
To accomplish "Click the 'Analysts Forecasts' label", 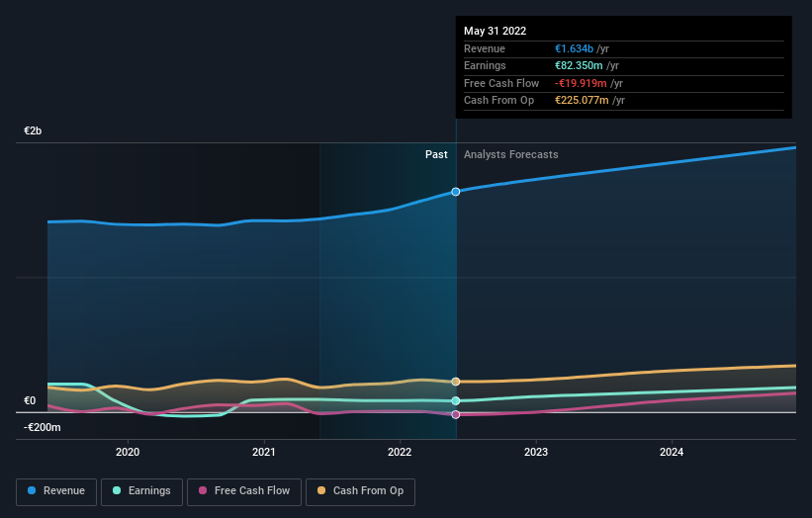I will (511, 155).
